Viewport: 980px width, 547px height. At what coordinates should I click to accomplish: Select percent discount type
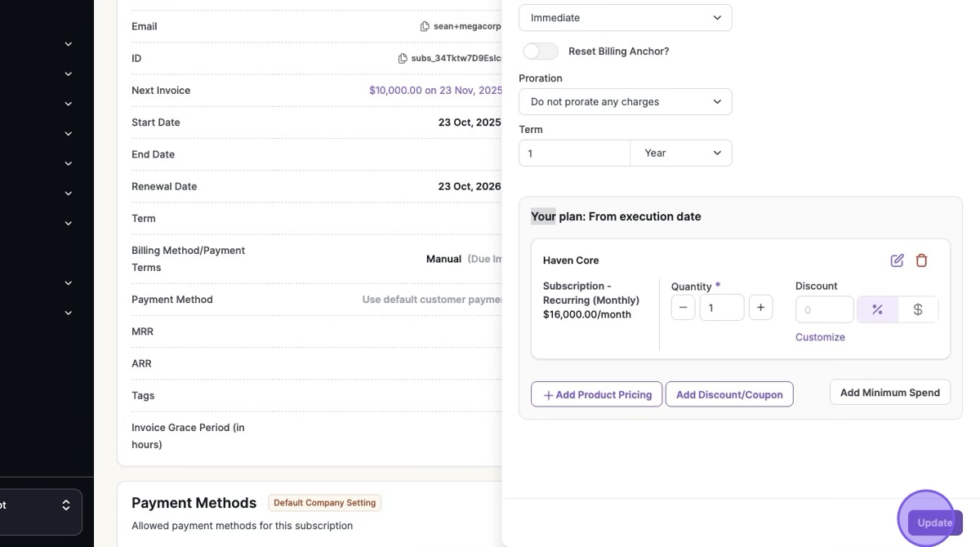[877, 309]
